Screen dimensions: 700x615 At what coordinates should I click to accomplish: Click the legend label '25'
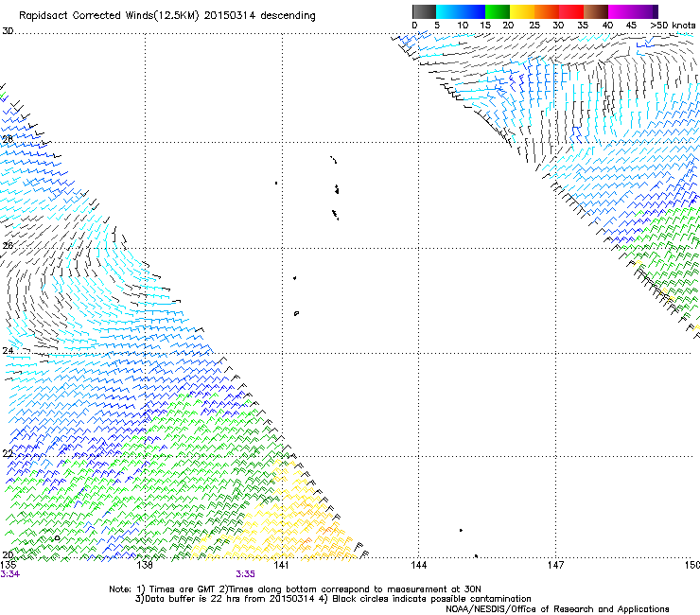point(534,26)
